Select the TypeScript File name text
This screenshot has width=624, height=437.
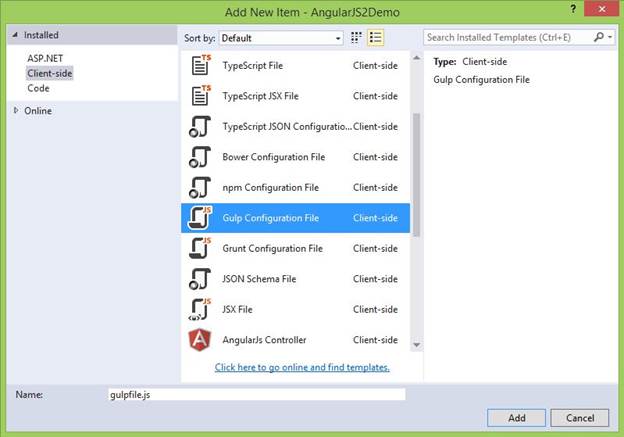[x=253, y=65]
